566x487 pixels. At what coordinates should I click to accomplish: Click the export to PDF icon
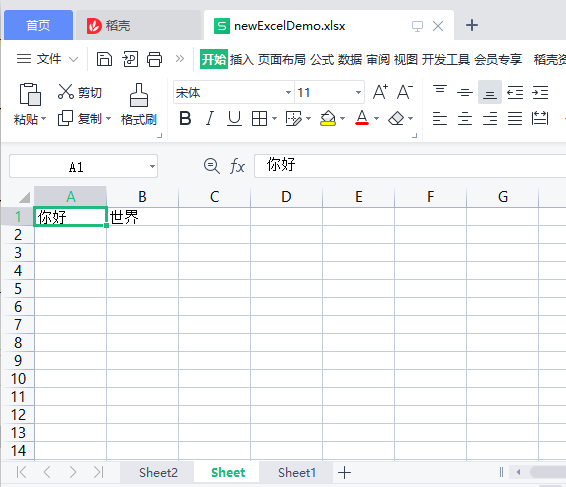pos(130,59)
